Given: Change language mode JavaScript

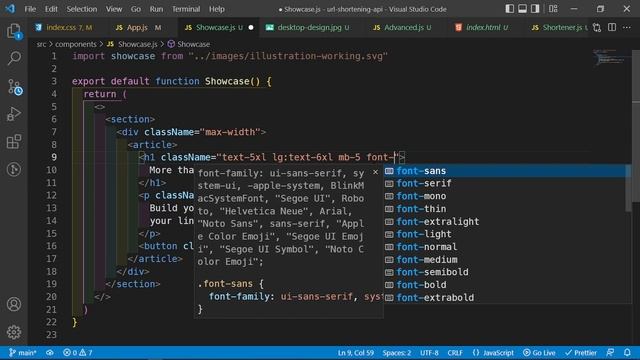Looking at the screenshot, I should pos(493,353).
